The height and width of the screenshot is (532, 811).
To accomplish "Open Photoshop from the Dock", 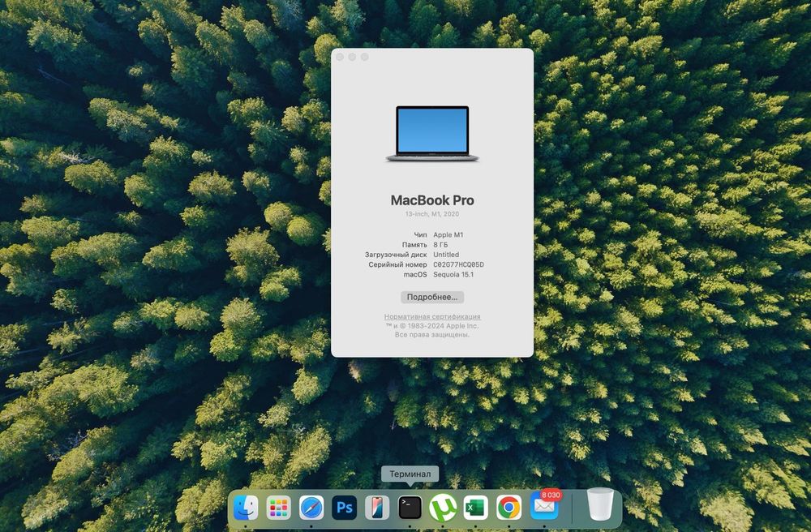I will tap(345, 507).
